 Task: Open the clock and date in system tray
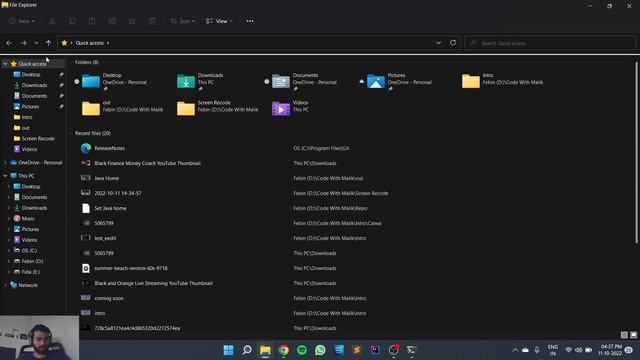(x=610, y=350)
